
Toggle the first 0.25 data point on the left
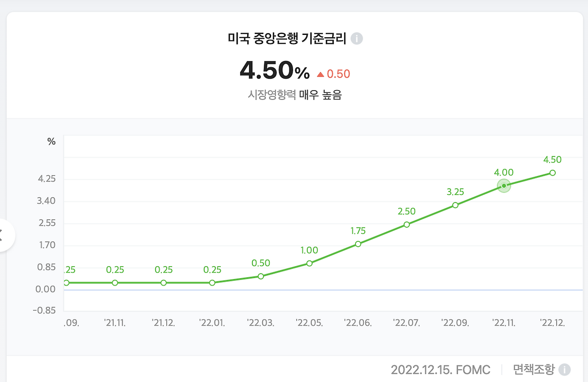[67, 283]
